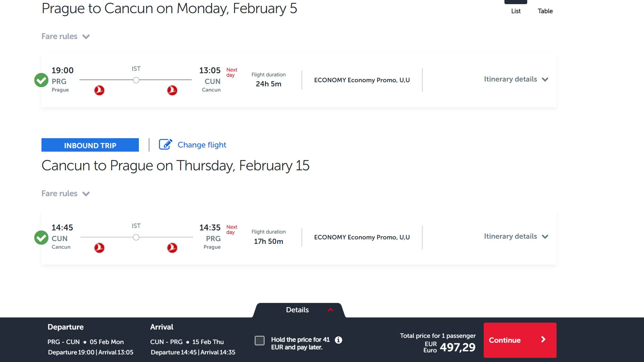Expand Fare rules for the inbound trip

[66, 193]
